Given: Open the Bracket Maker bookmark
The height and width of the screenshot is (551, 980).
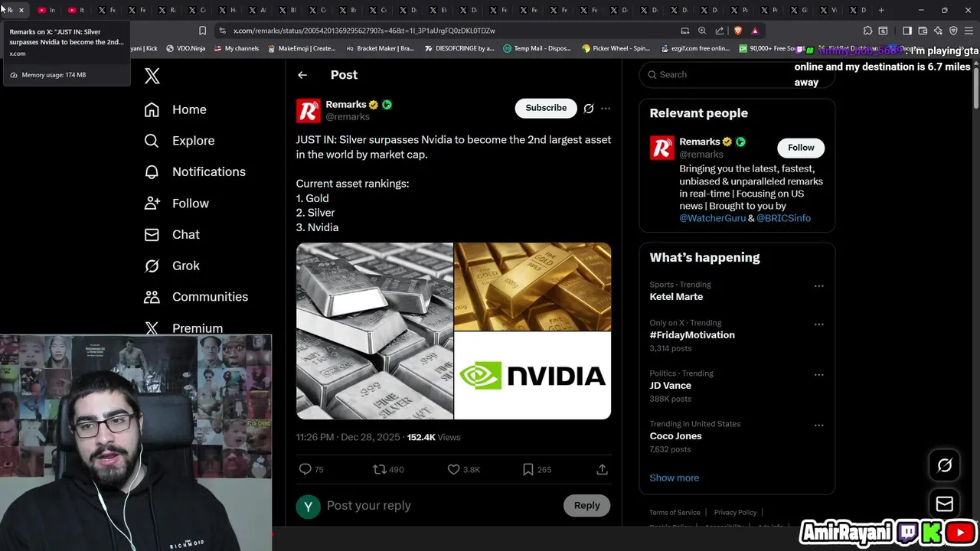Looking at the screenshot, I should click(380, 48).
